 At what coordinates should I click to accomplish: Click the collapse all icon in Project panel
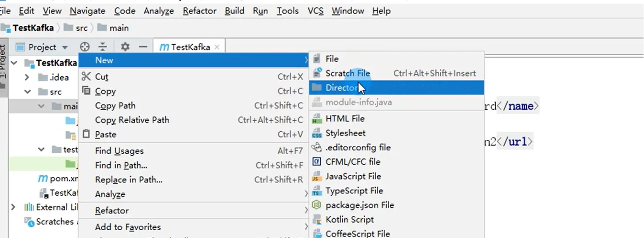pyautogui.click(x=103, y=47)
